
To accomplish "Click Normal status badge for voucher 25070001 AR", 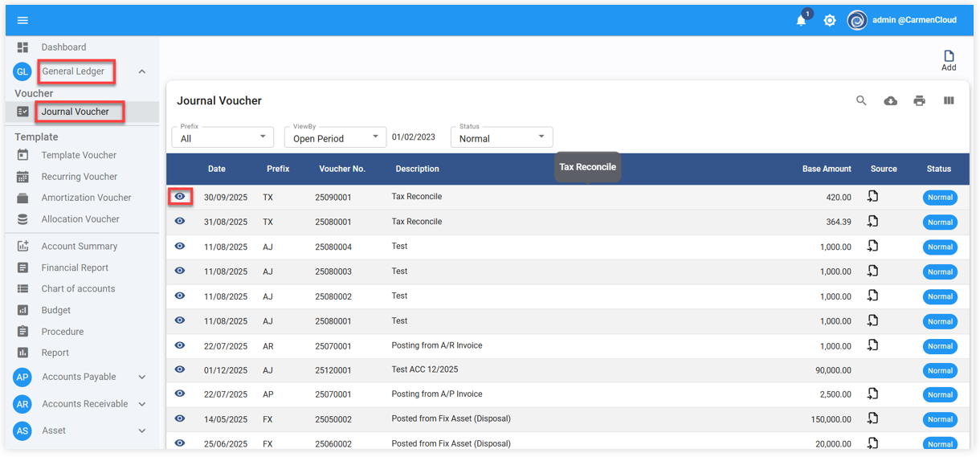I will coord(939,346).
